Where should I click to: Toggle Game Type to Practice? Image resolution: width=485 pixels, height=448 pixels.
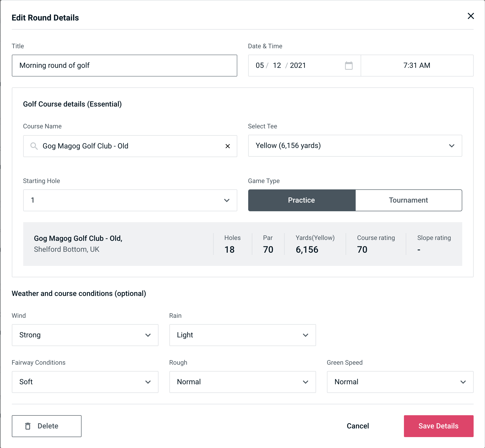[x=301, y=200]
